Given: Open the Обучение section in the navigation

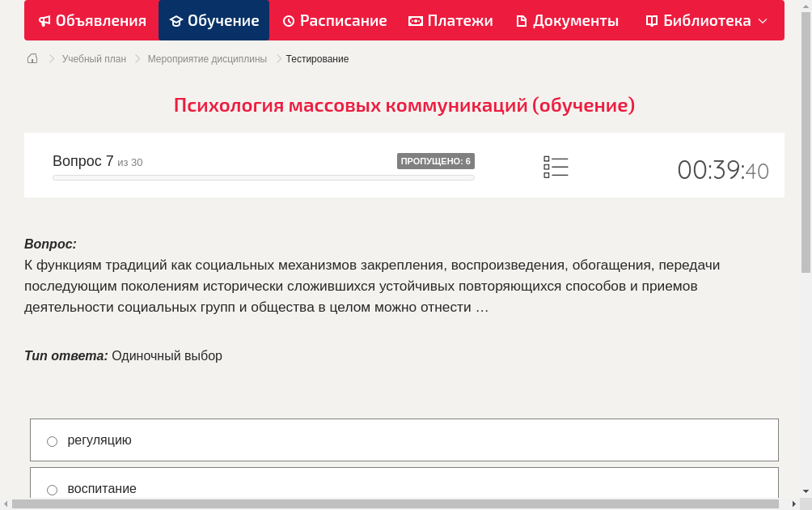Looking at the screenshot, I should point(214,20).
